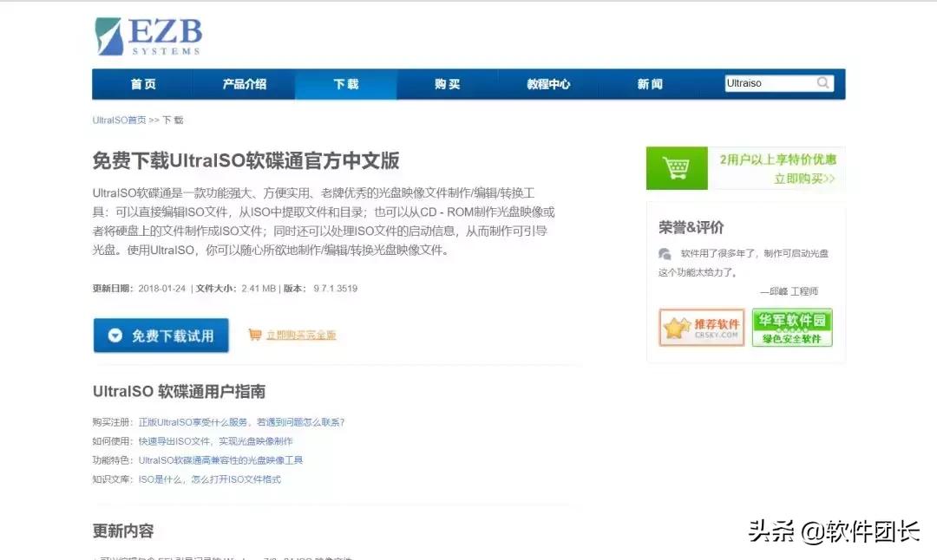Click the 华军软件园 绿色安全软件 badge
The width and height of the screenshot is (937, 560).
[792, 328]
